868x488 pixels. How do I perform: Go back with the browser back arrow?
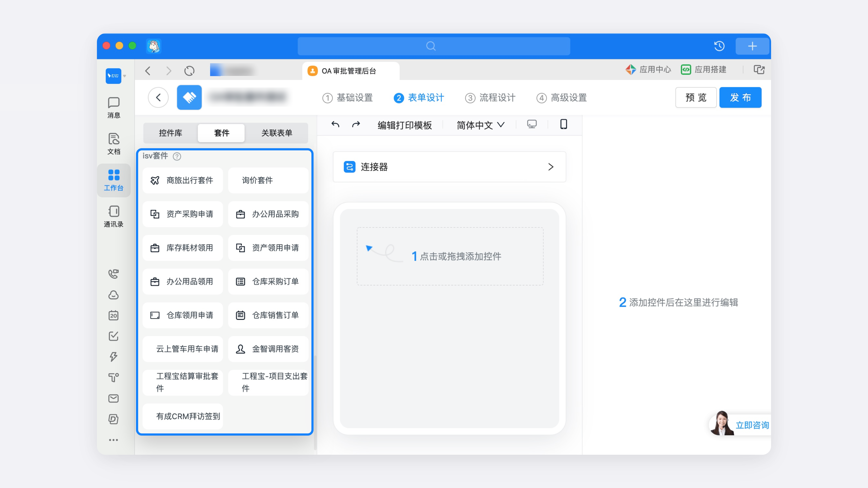(148, 71)
